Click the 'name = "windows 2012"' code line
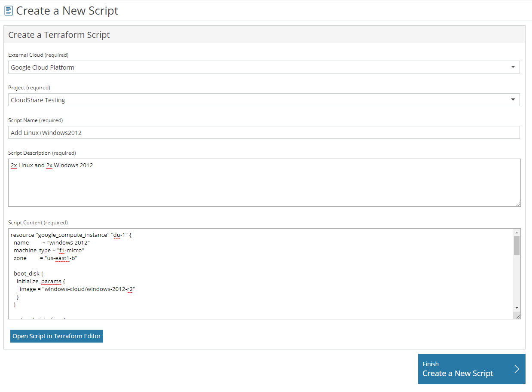This screenshot has width=532, height=392. coord(52,242)
